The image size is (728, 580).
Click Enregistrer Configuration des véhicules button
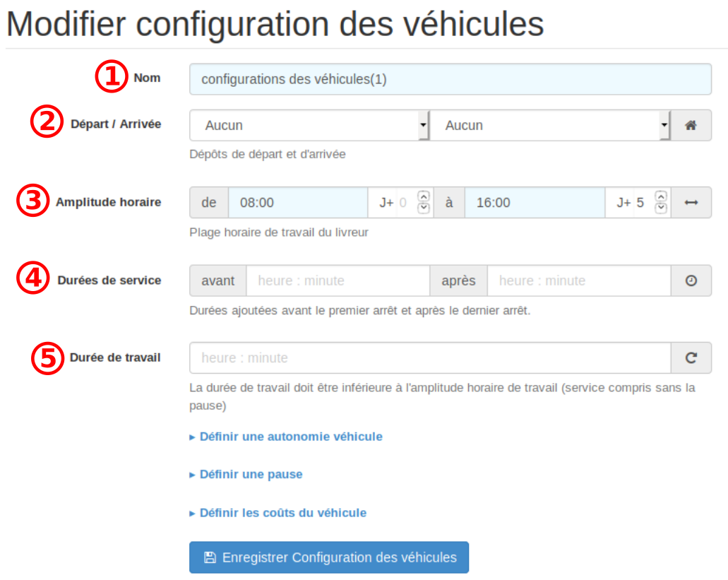coord(328,557)
